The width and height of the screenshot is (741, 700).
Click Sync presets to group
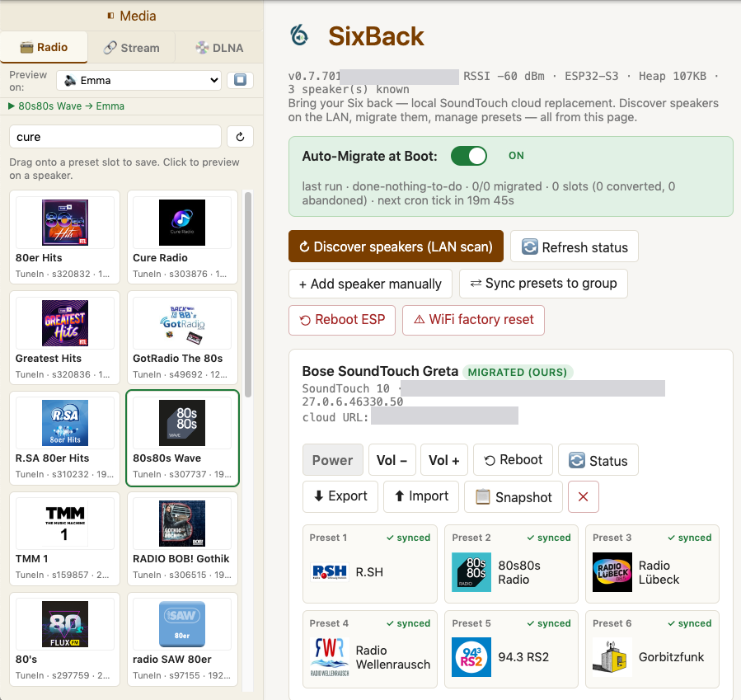pos(543,284)
